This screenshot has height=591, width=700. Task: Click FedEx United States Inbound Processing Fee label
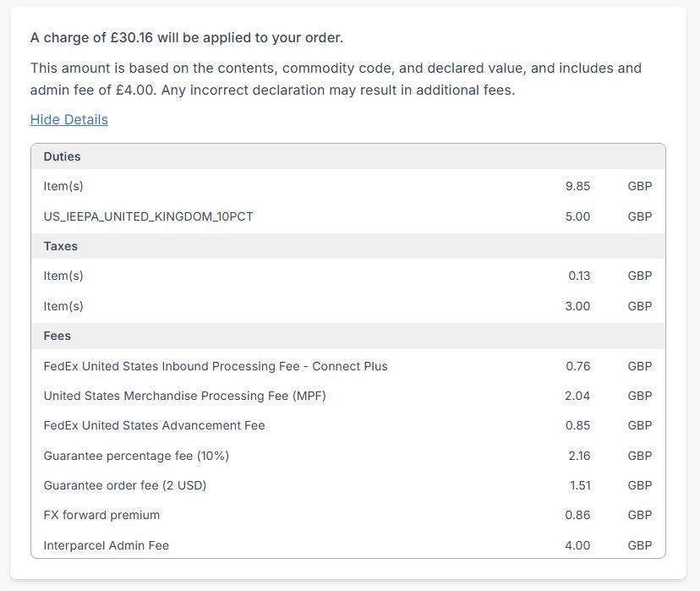coord(215,366)
